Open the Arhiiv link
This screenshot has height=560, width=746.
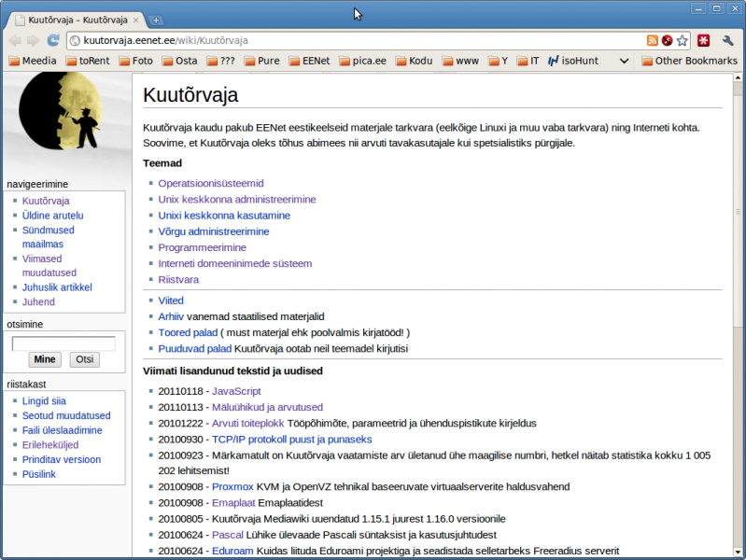pos(171,317)
